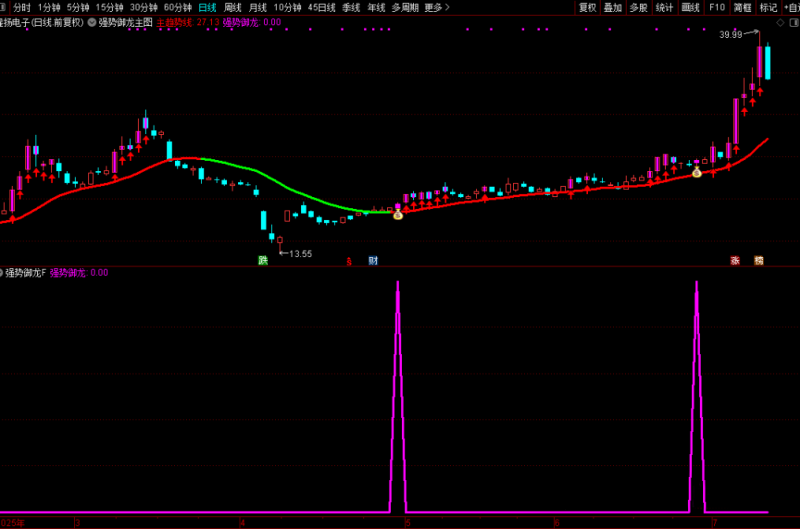Click the 统计 statistics button
This screenshot has width=800, height=529.
[x=664, y=7]
